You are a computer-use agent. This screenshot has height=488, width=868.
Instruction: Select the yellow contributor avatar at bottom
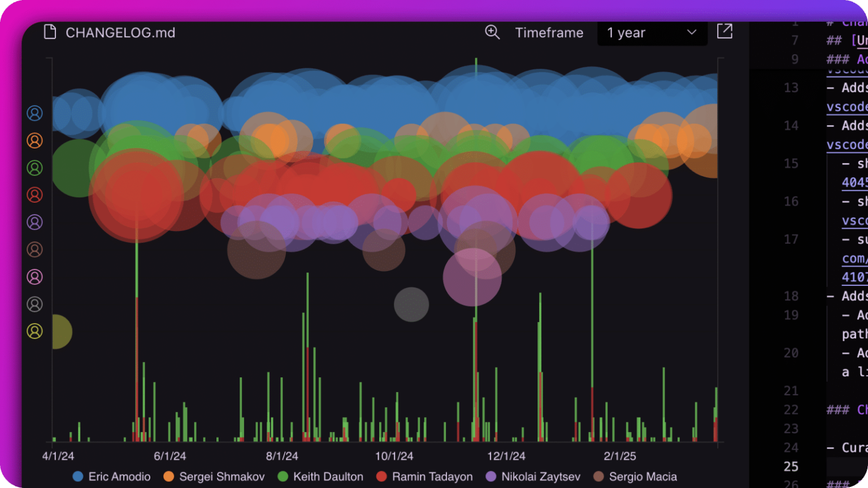pyautogui.click(x=34, y=331)
